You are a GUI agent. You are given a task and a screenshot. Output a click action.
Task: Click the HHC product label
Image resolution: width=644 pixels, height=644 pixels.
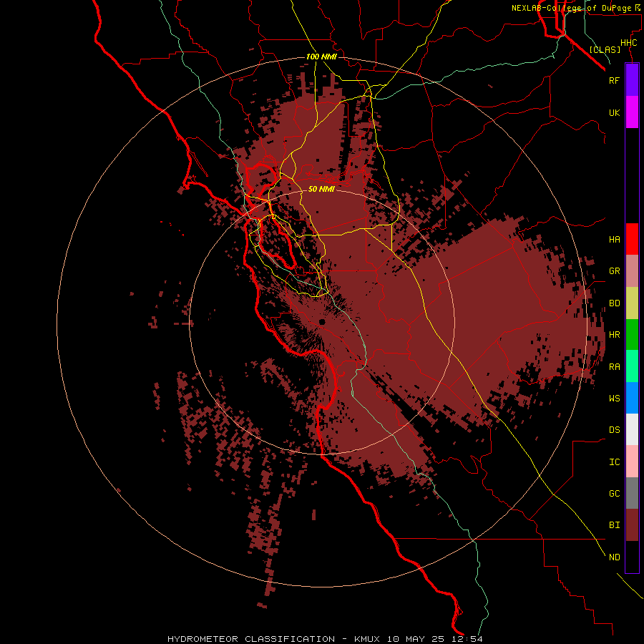point(628,43)
